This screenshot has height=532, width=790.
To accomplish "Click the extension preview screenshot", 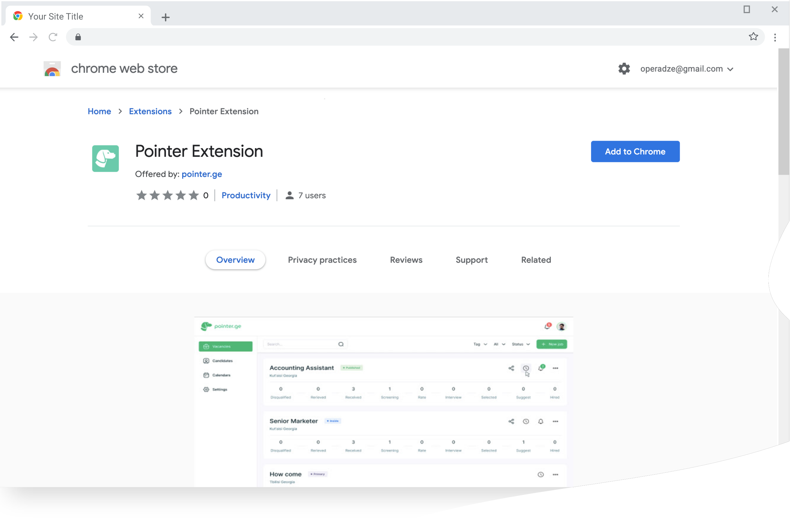I will pos(384,402).
